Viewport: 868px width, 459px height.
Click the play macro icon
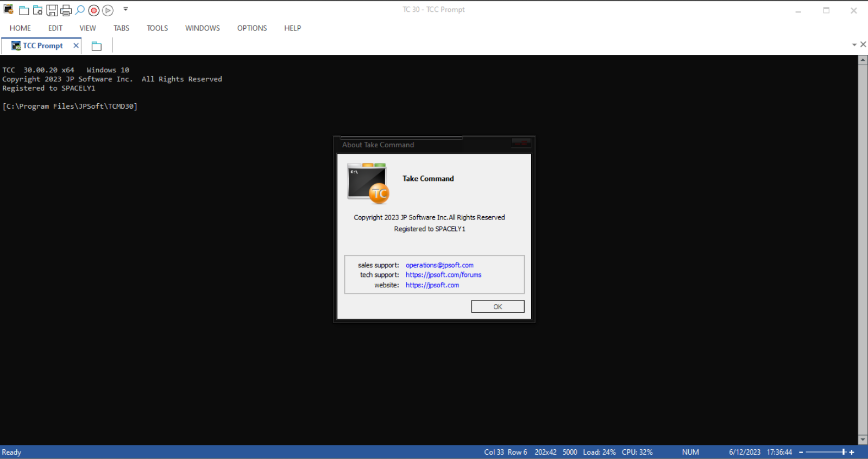pos(108,10)
